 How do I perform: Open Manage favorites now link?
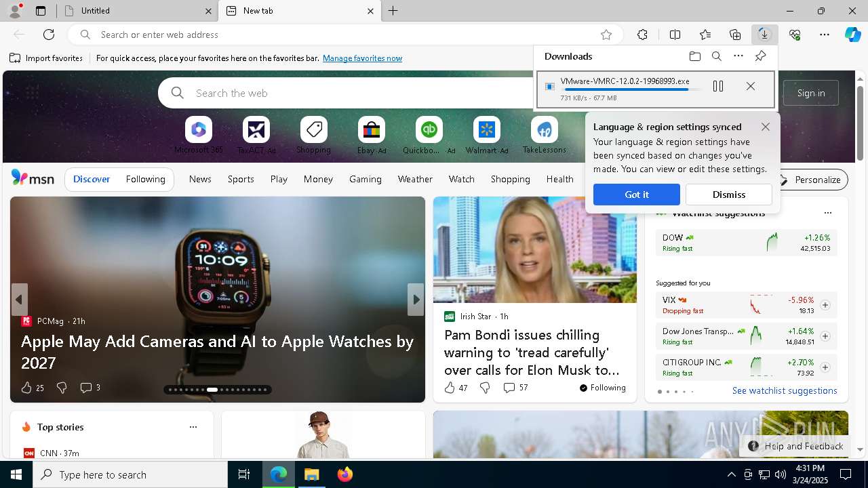pos(363,58)
